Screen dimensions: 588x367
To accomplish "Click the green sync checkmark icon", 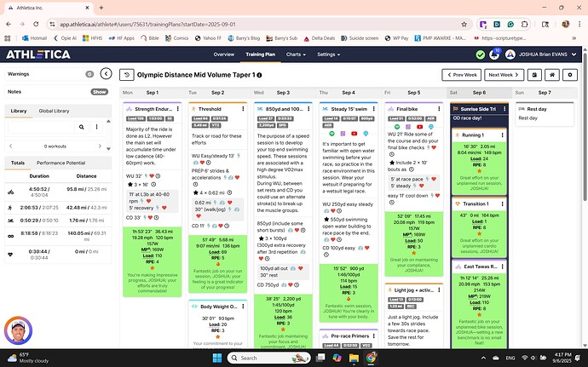I will pos(481,54).
